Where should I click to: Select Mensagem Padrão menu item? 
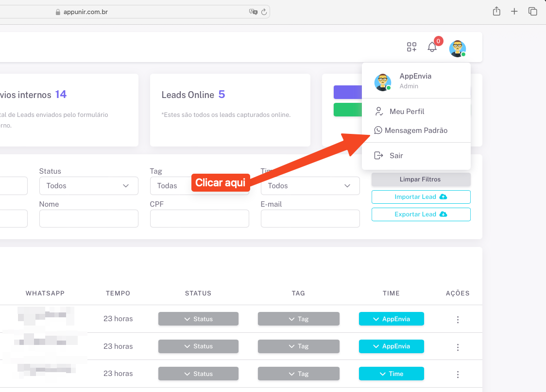(x=416, y=131)
